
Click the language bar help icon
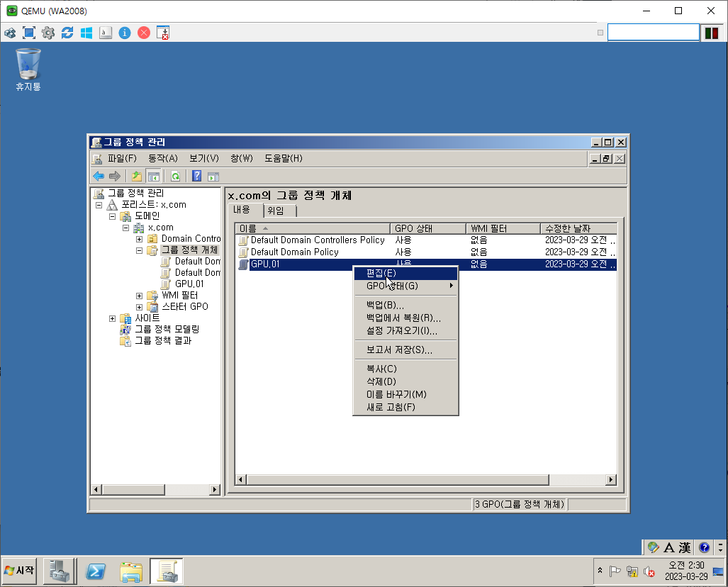(x=705, y=547)
